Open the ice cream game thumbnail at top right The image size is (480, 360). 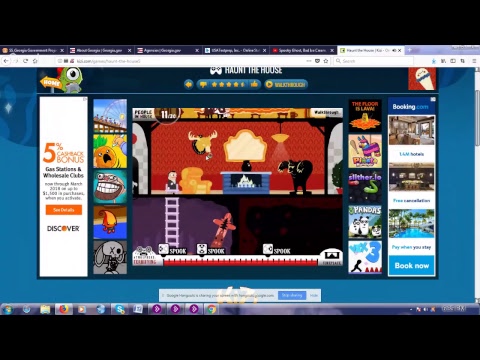pos(422,79)
